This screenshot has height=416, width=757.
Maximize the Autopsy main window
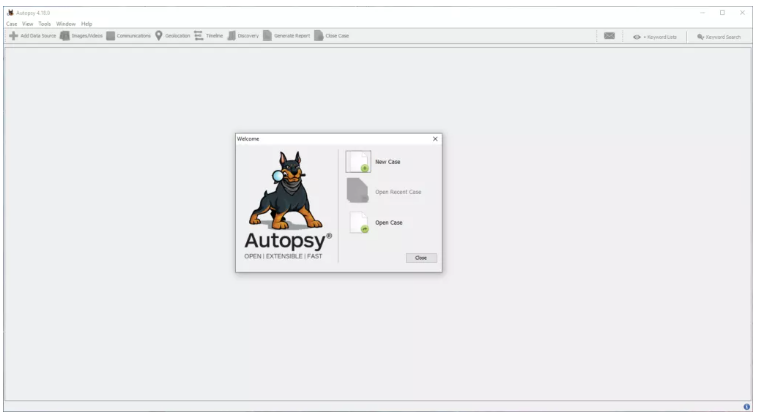(x=722, y=13)
